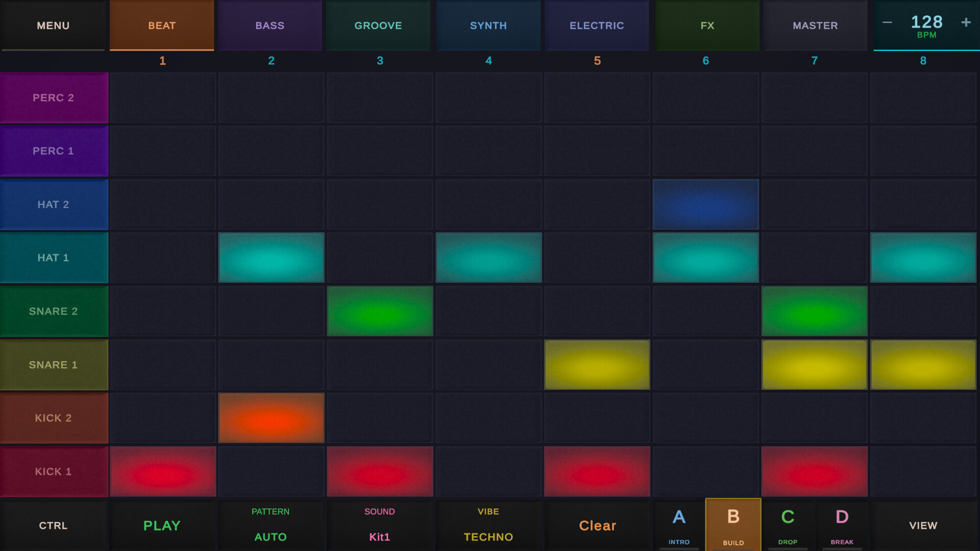The width and height of the screenshot is (980, 551).
Task: Select pattern C DROP
Action: 788,525
